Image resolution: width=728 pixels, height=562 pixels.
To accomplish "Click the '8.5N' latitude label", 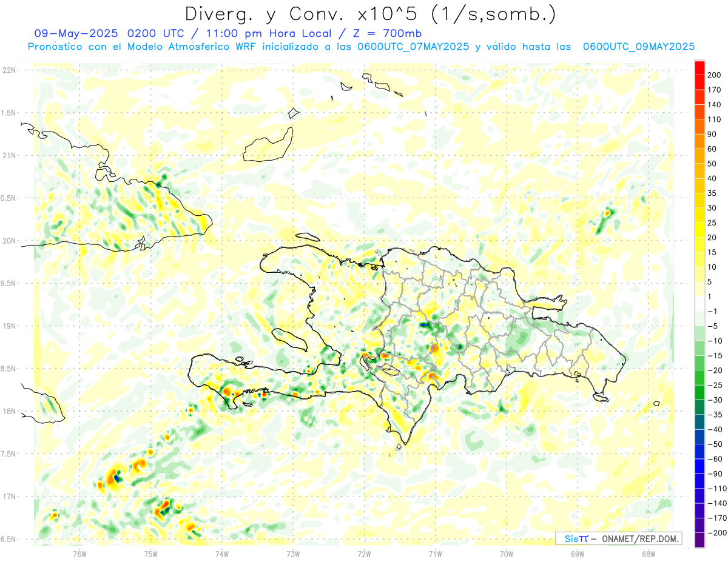I will point(9,369).
